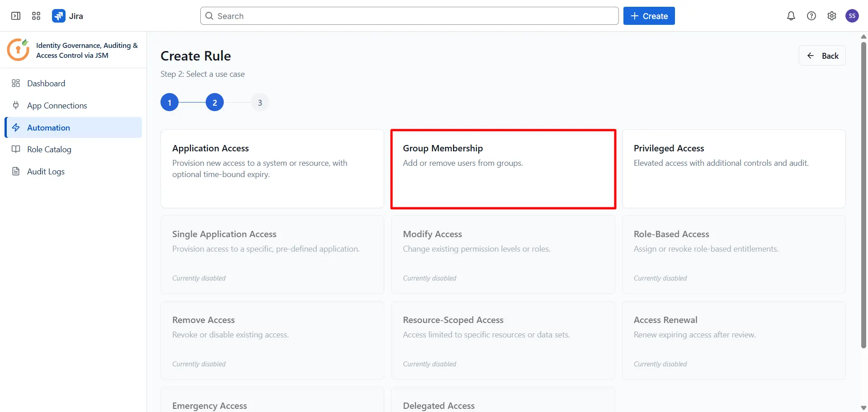Screen dimensions: 868x412
Task: Click the App Connections plug icon
Action: (16, 105)
